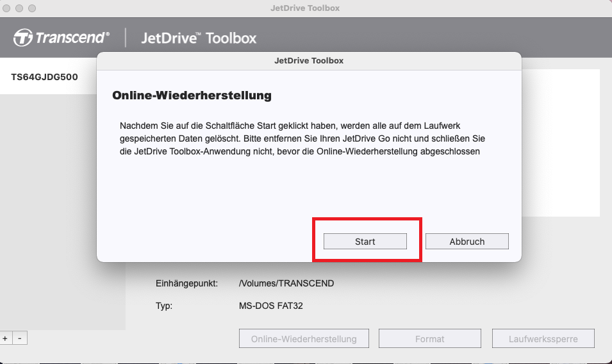Click the warning paragraph starting 'Nachdem Sie'
This screenshot has height=364, width=612.
tap(302, 138)
